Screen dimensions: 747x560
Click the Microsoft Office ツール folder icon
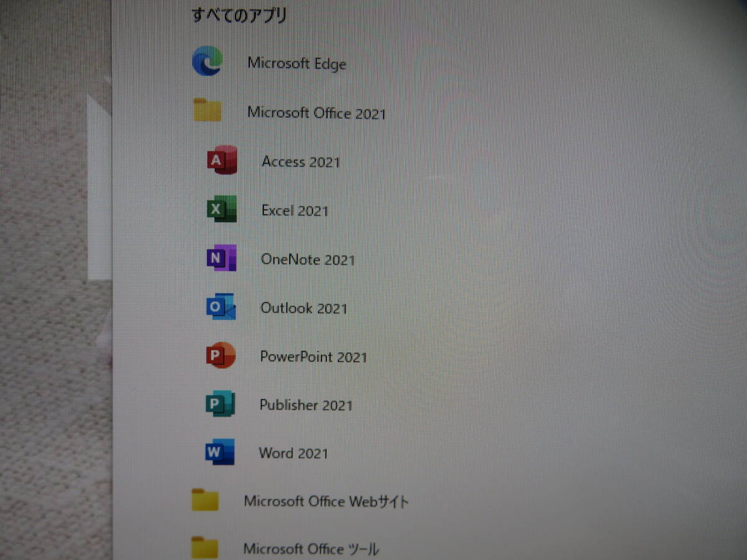click(x=205, y=548)
